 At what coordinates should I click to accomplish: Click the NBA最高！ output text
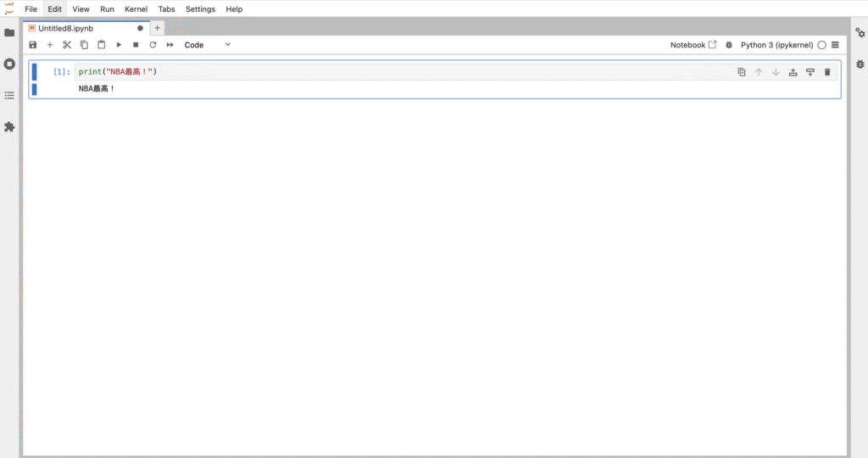click(97, 88)
